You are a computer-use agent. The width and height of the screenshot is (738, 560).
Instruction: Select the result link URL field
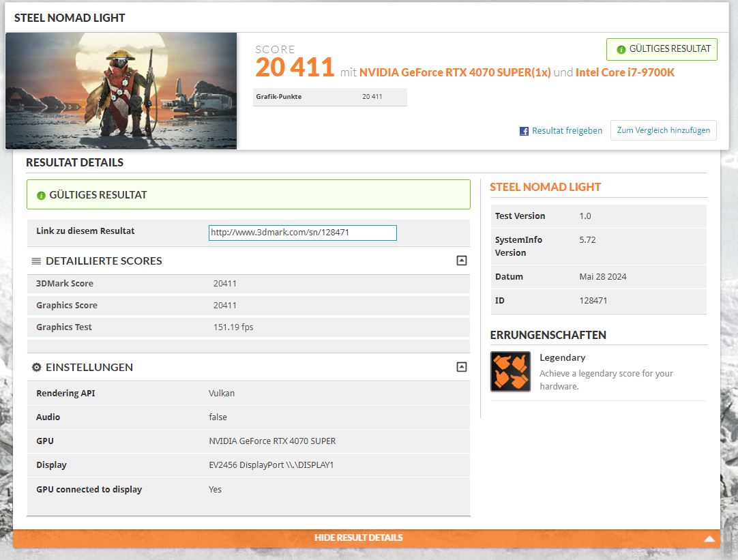pos(303,233)
